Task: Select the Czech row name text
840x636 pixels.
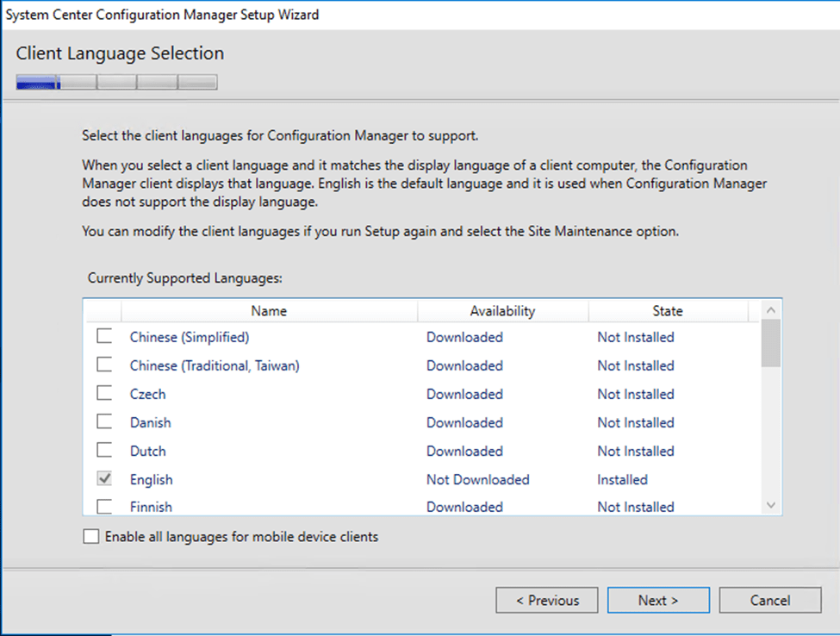Action: (147, 394)
